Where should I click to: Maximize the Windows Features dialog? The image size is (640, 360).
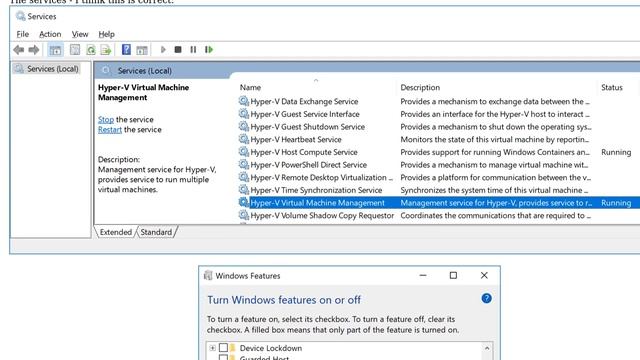pos(453,276)
